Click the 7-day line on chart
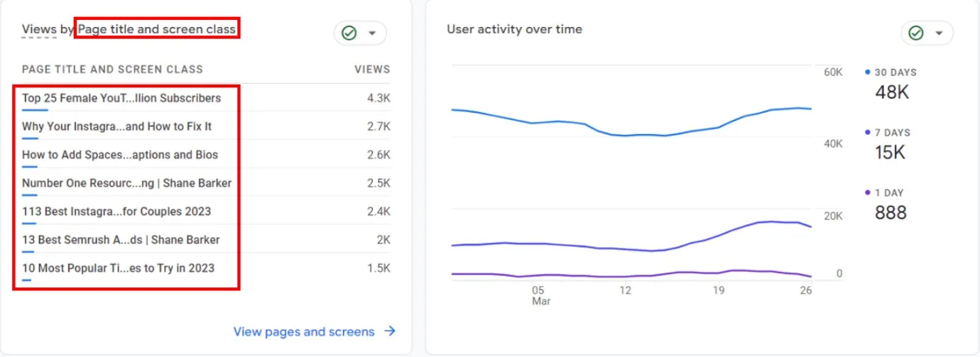 click(x=625, y=249)
